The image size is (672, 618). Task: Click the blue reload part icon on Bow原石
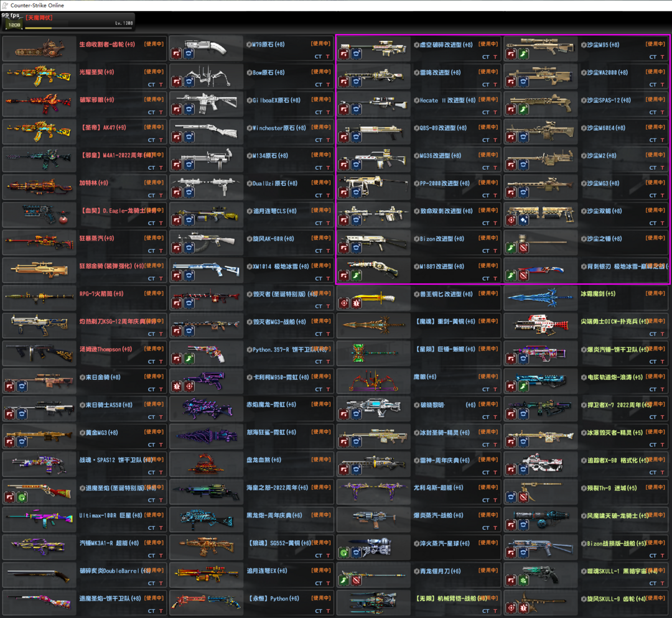click(189, 81)
